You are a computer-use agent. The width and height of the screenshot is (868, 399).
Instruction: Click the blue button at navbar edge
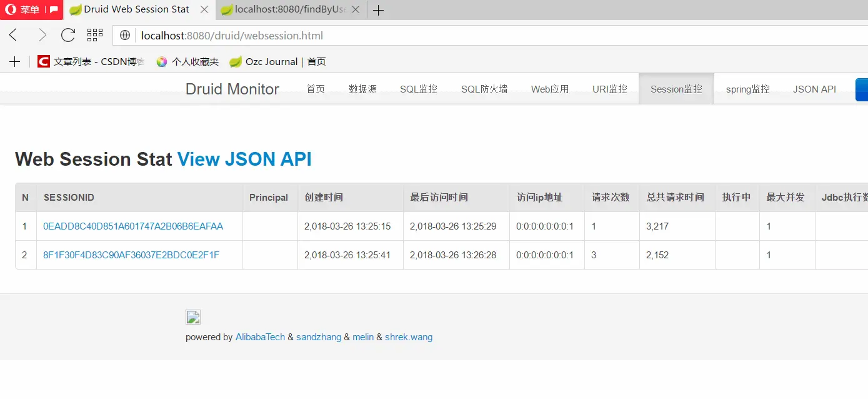click(x=862, y=89)
